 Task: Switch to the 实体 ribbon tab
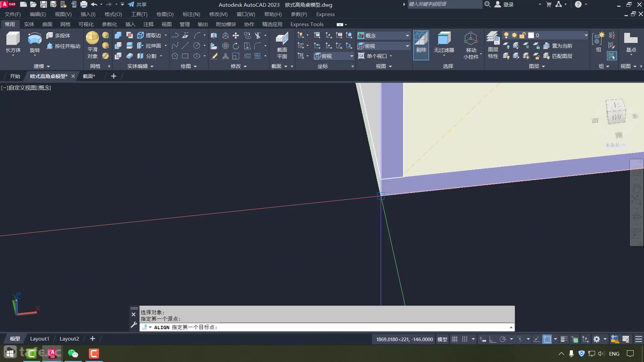(x=29, y=24)
